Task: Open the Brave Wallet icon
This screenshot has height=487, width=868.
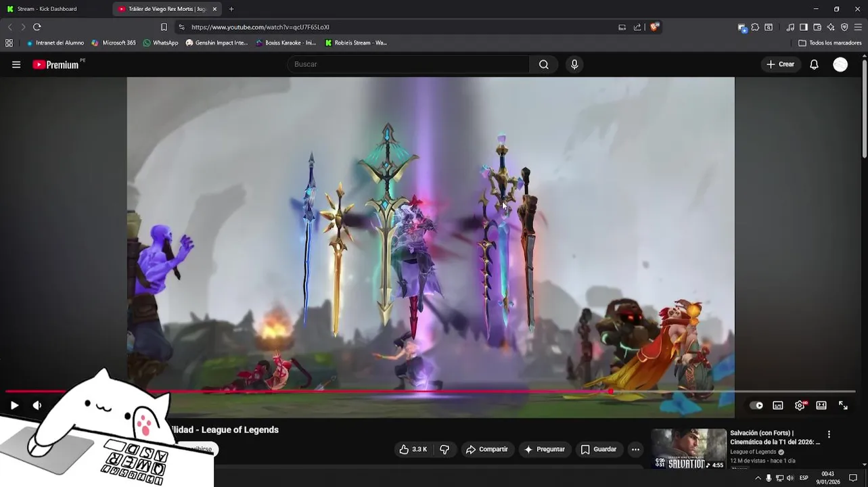Action: point(817,27)
